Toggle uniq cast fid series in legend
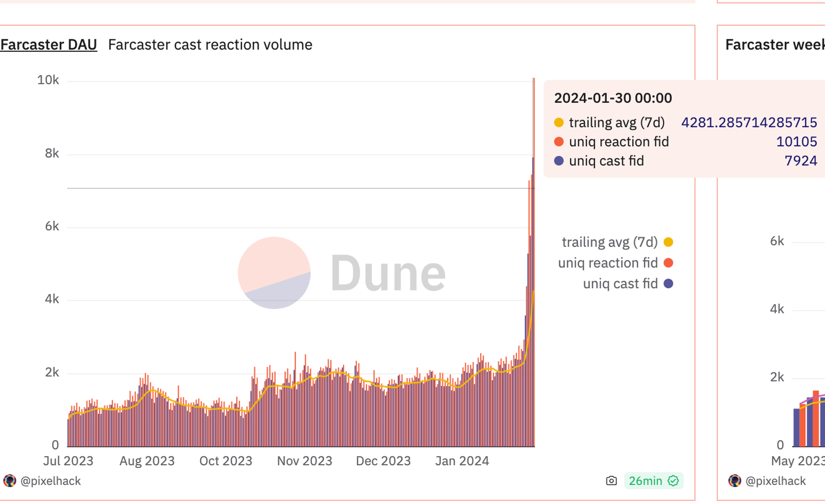Viewport: 825px width, 504px height. click(620, 284)
